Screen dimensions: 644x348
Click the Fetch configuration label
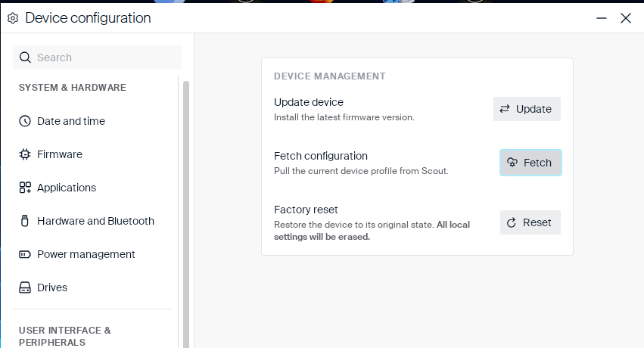(321, 156)
